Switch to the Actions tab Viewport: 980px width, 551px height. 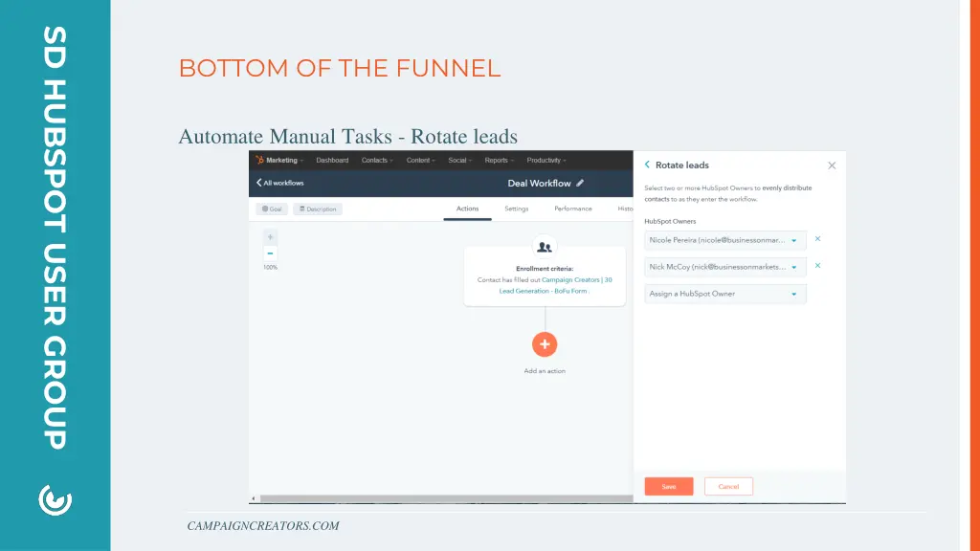tap(467, 209)
